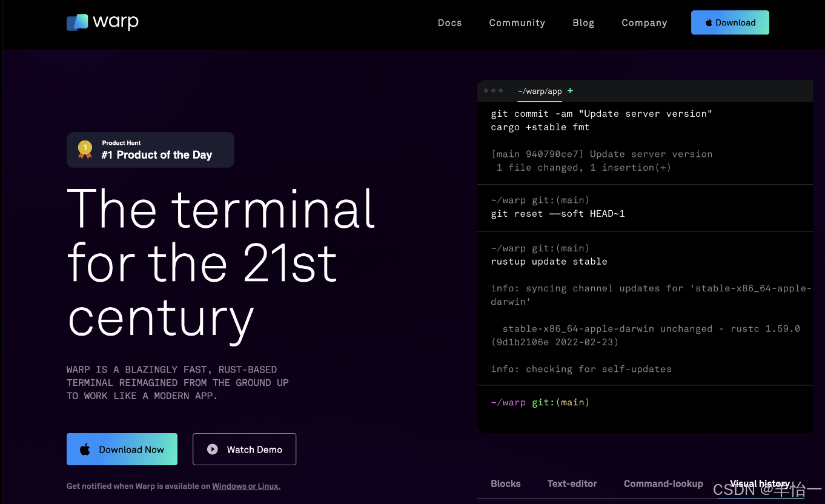825x504 pixels.
Task: Switch to the Text-editor tab
Action: [x=572, y=483]
